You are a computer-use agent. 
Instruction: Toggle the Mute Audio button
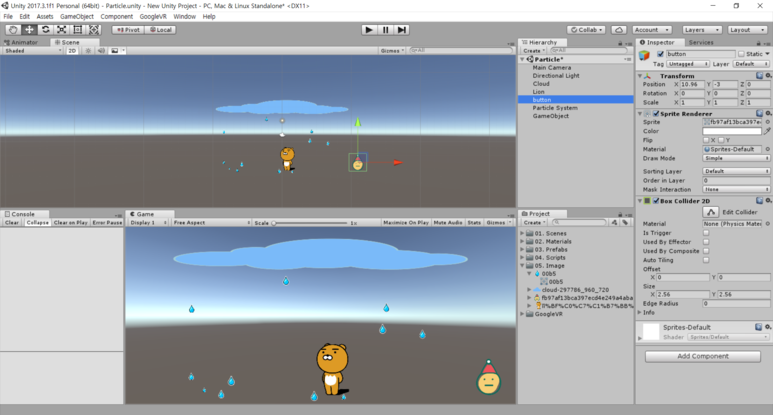tap(448, 223)
